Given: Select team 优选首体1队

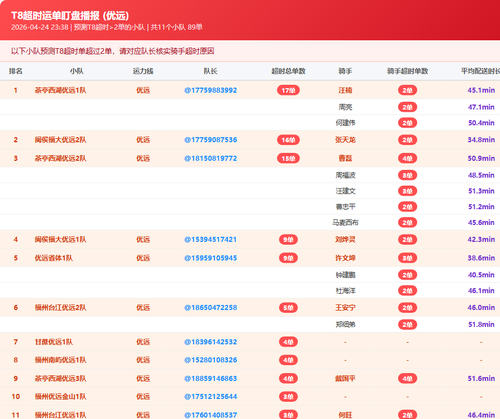Looking at the screenshot, I should point(54,258).
